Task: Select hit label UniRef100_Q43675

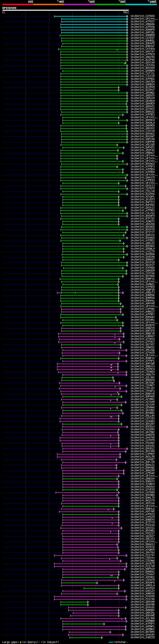Action: click(143, 564)
